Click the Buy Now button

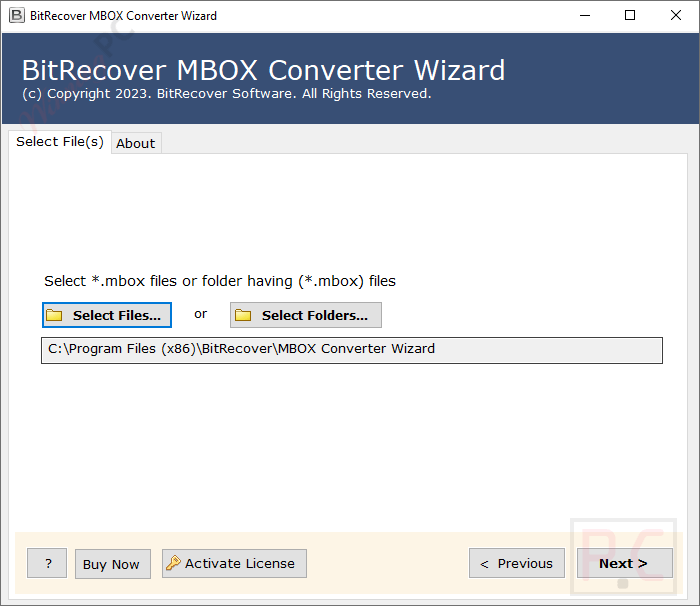(x=112, y=564)
